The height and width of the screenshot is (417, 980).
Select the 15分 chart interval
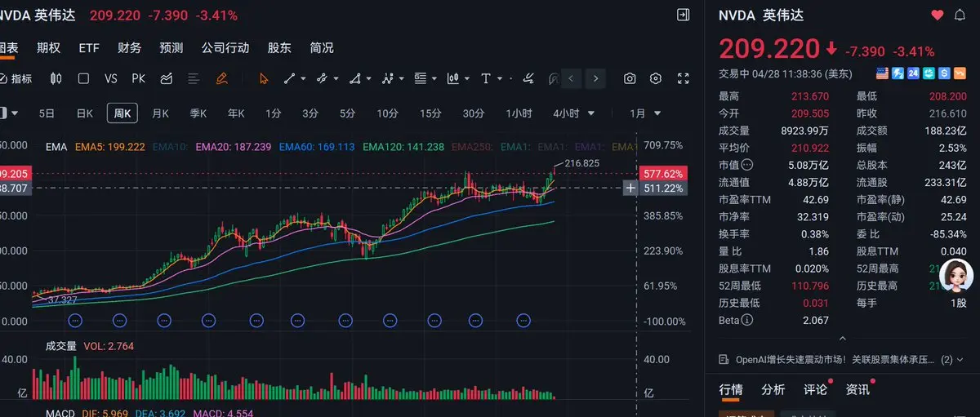click(430, 113)
